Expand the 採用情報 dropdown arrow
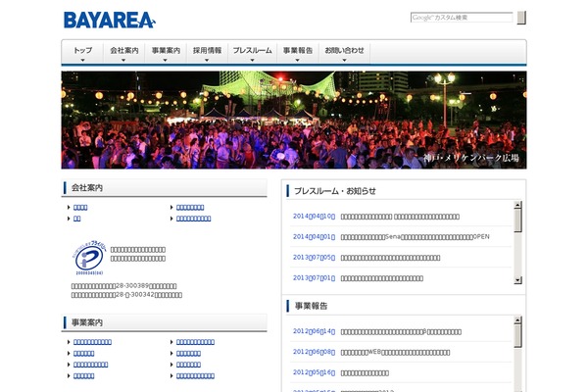The width and height of the screenshot is (588, 392). click(x=207, y=61)
